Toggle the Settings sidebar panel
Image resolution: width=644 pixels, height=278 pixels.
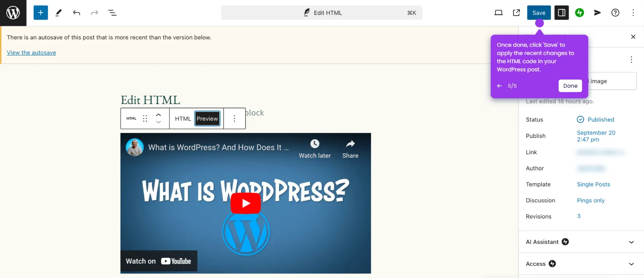coord(562,13)
